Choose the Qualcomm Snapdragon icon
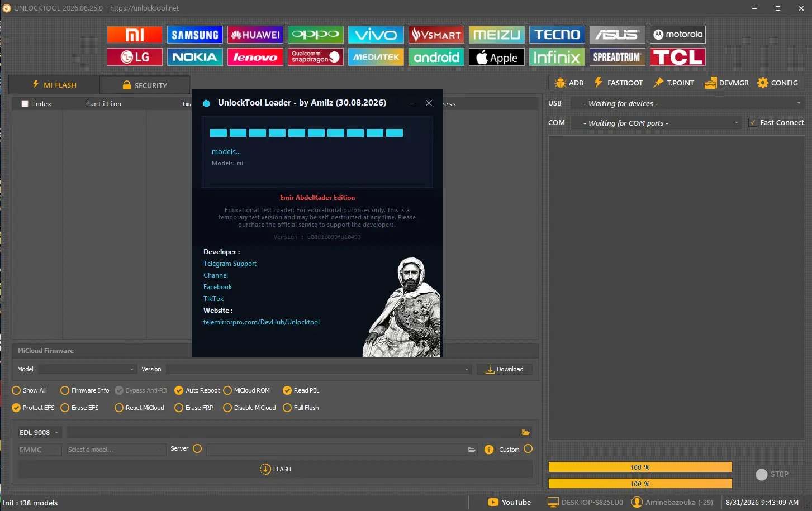Viewport: 812px width, 511px height. click(315, 57)
